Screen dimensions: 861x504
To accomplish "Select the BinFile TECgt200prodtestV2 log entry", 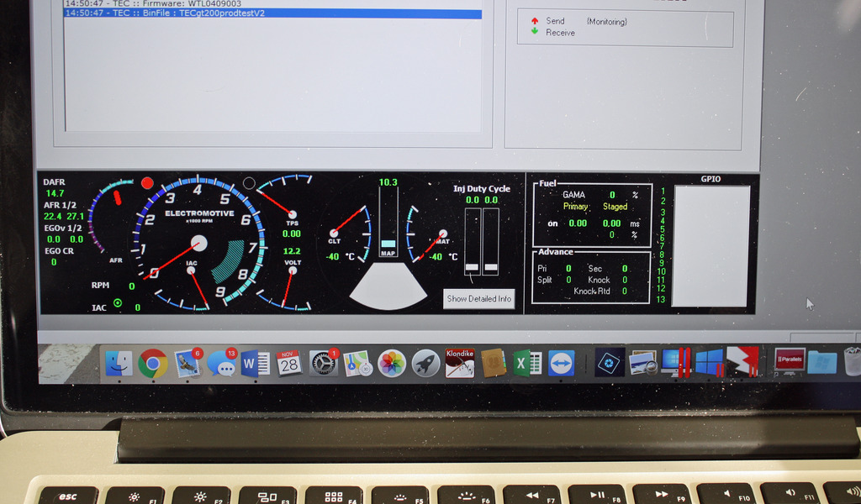I will tap(272, 14).
